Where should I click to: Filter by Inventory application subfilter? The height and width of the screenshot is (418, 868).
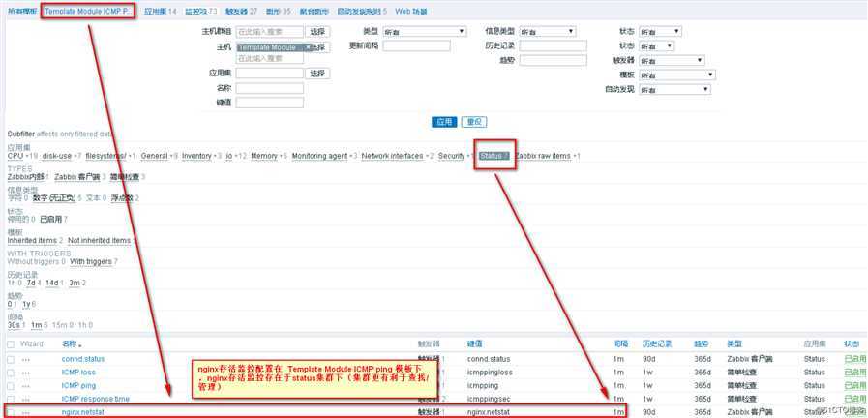point(196,156)
